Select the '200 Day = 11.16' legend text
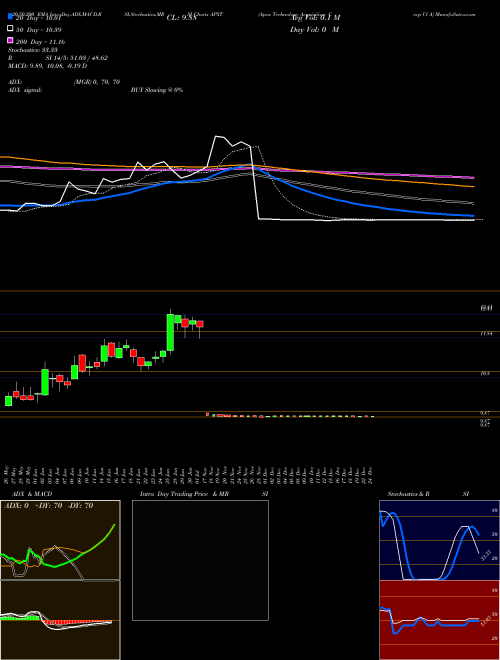500x660 pixels. click(x=40, y=42)
